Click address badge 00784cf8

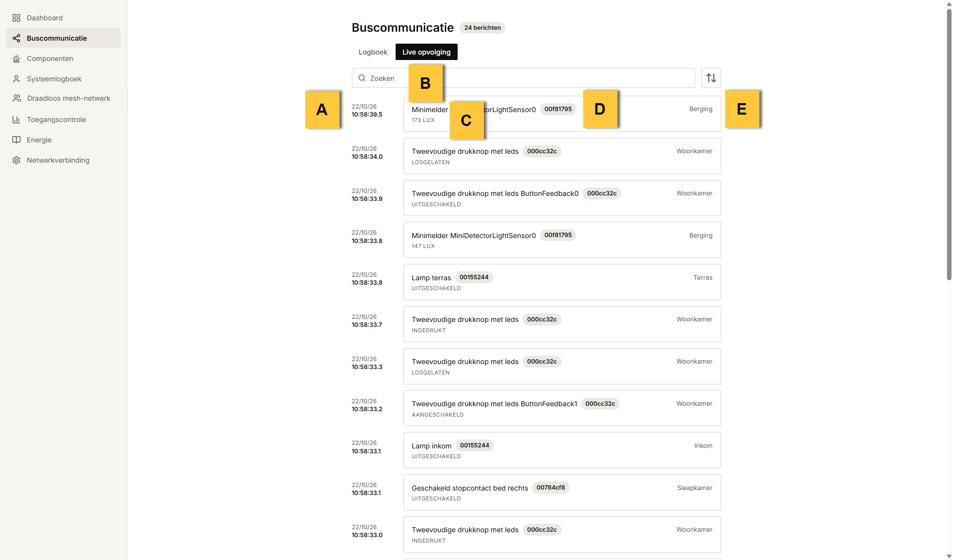pos(550,488)
